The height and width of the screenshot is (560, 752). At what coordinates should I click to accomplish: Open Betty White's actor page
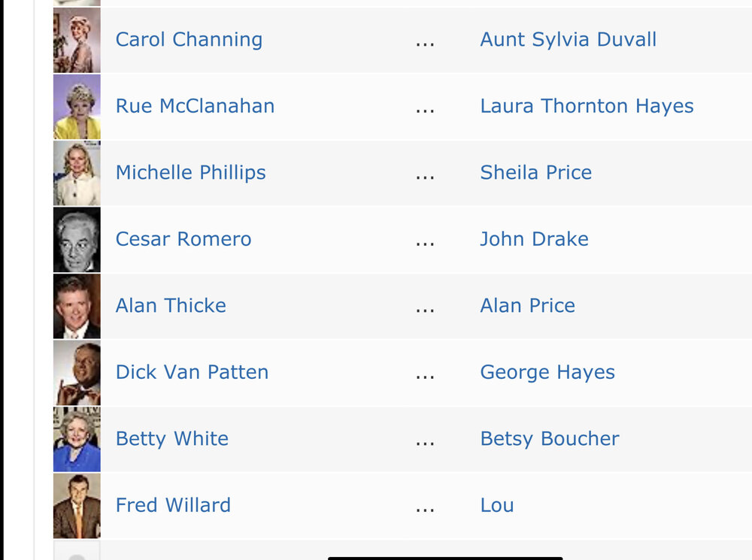(x=172, y=439)
